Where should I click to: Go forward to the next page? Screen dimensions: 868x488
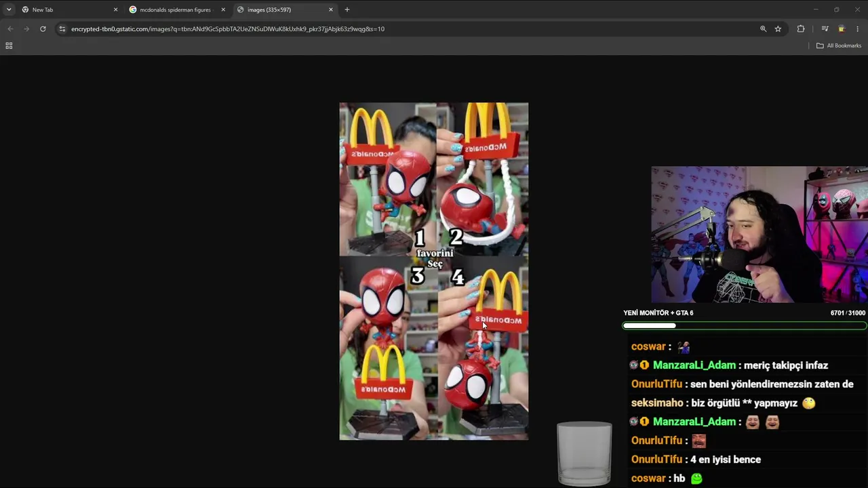click(x=26, y=29)
